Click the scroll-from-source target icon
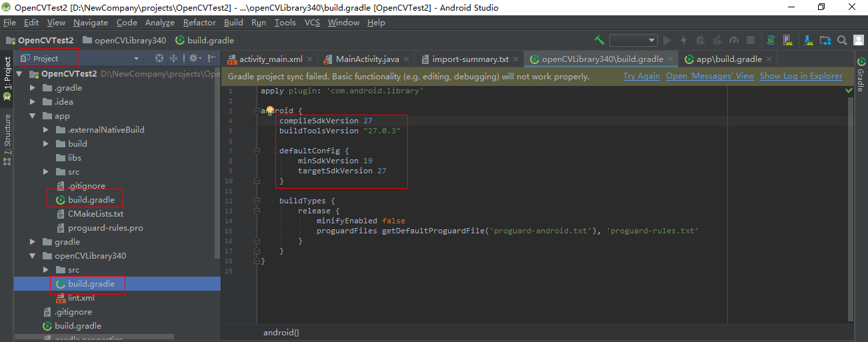The height and width of the screenshot is (342, 868). point(159,59)
